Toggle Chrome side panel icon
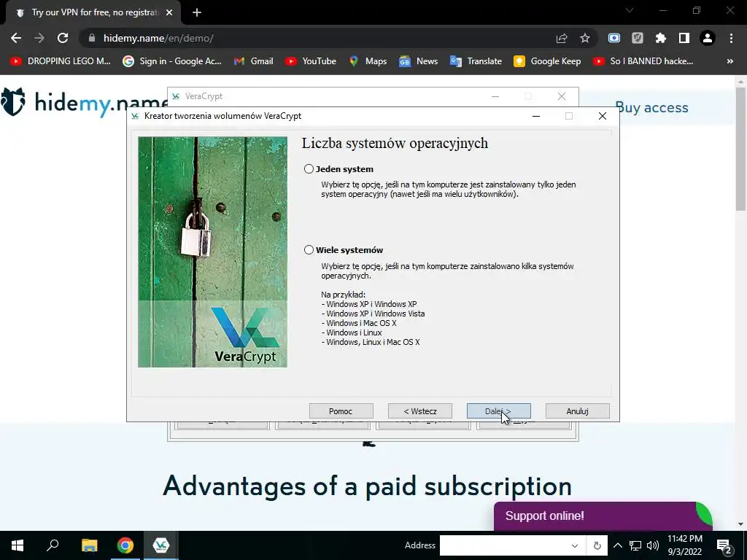Image resolution: width=747 pixels, height=560 pixels. (684, 38)
